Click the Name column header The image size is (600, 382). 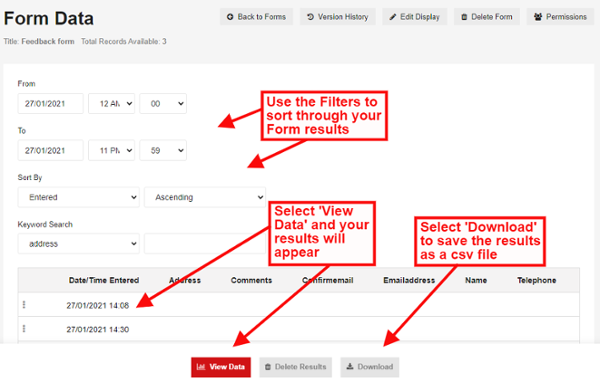[476, 280]
